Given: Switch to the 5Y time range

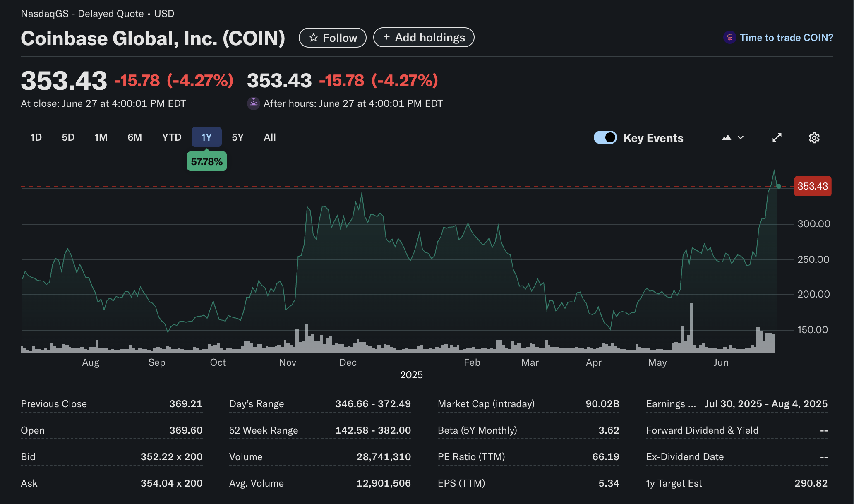Looking at the screenshot, I should tap(237, 137).
